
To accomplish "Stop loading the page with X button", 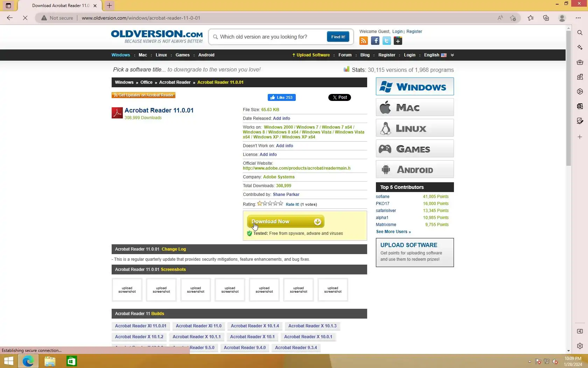I will point(25,18).
